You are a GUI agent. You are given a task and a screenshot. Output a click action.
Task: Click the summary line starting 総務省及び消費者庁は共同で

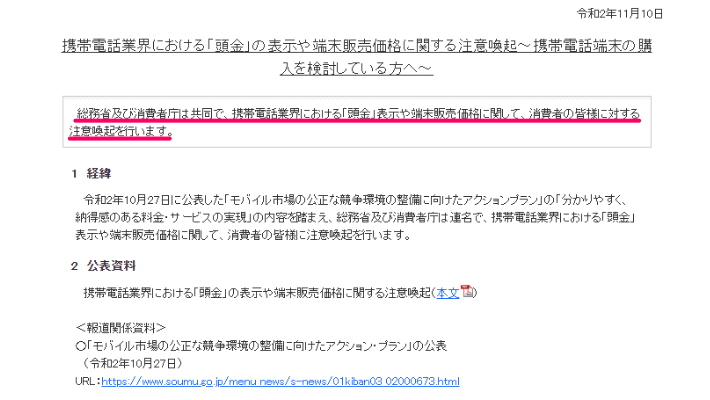[358, 114]
